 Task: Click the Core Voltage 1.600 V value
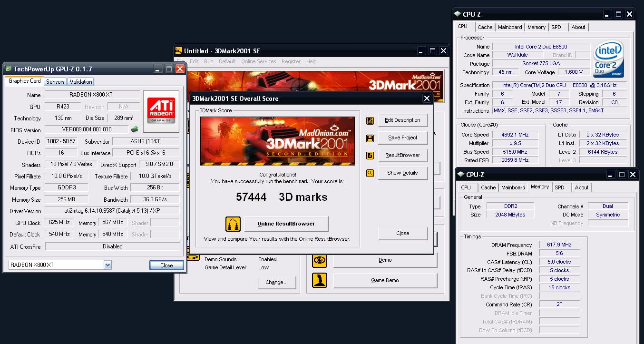click(574, 72)
